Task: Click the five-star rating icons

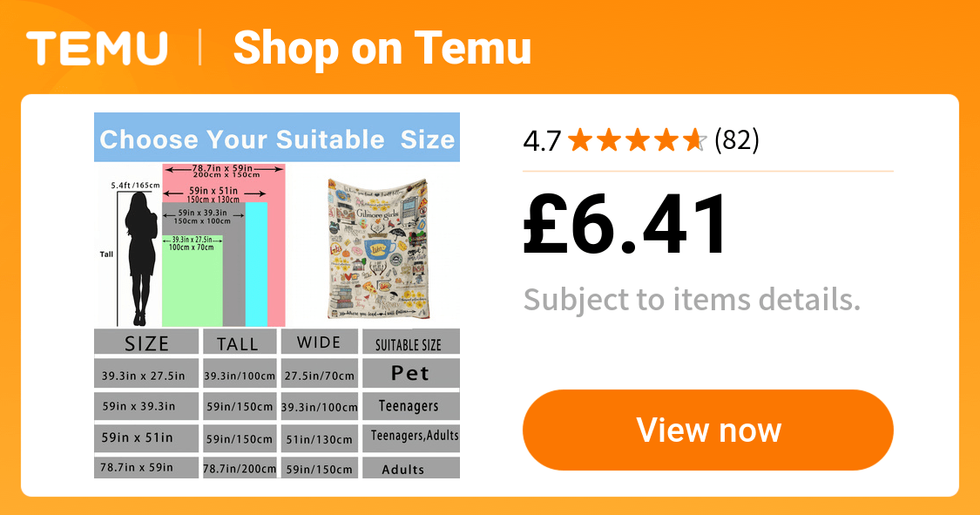Action: (x=637, y=139)
